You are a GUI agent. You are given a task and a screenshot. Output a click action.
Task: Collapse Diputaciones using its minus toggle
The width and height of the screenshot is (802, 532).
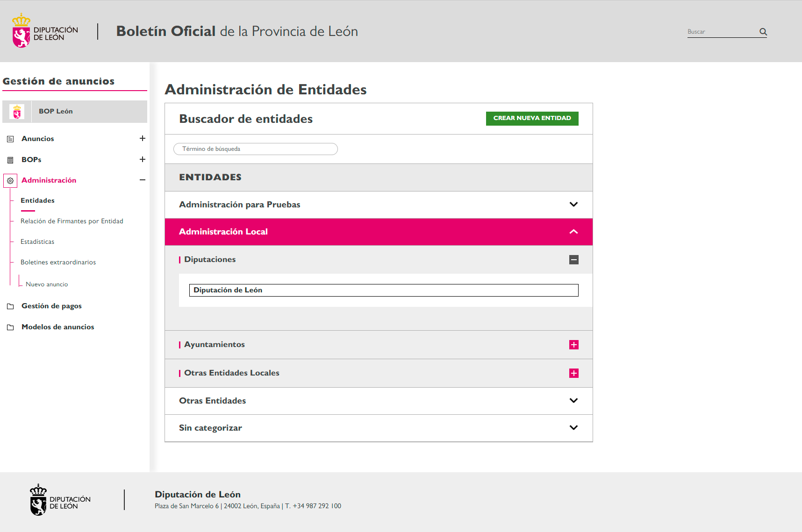[573, 259]
